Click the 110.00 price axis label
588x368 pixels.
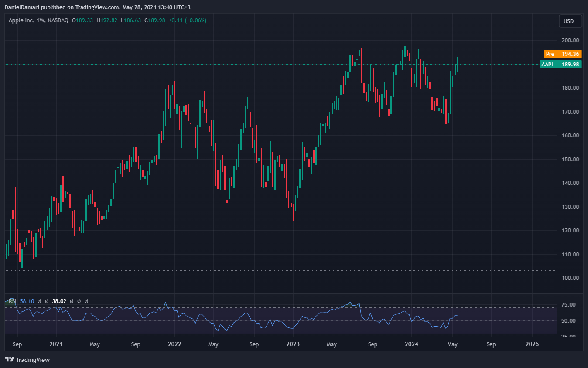pos(571,254)
